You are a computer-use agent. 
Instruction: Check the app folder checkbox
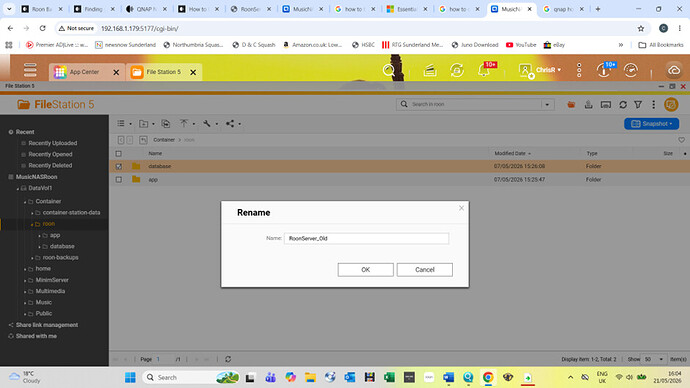(118, 179)
